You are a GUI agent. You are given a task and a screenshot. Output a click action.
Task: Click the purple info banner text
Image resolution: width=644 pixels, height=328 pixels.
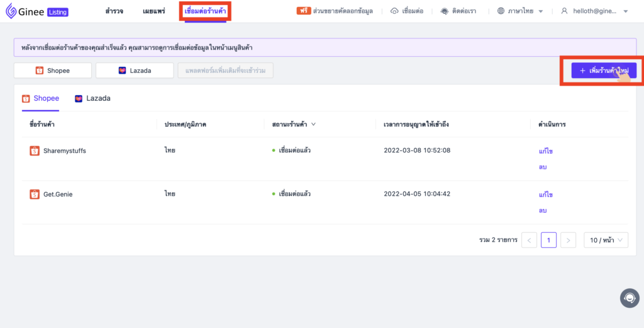136,48
